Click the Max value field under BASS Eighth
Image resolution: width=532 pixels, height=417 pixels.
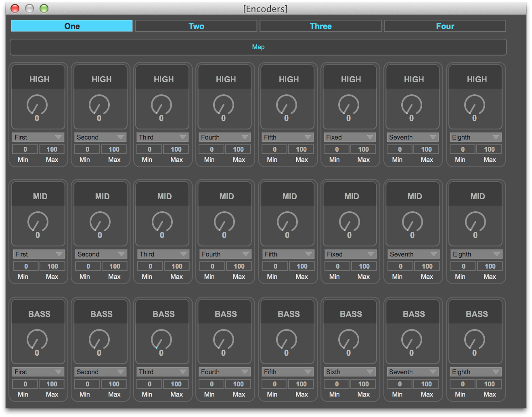click(x=489, y=384)
